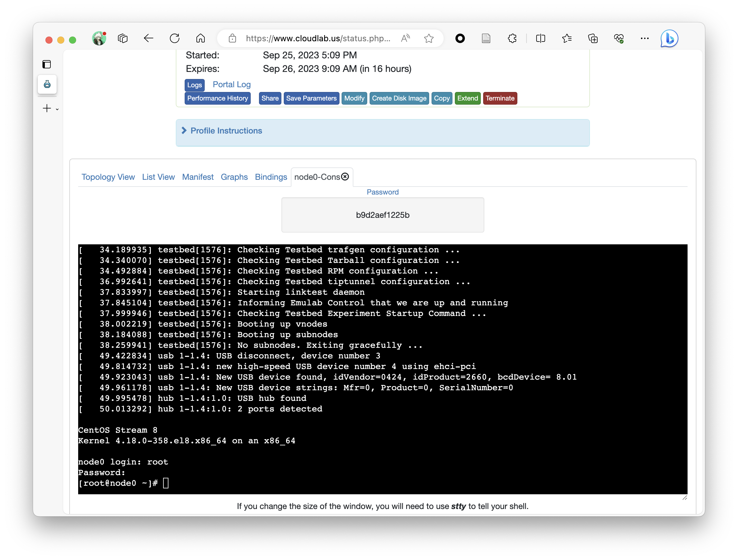Open a new tab with plus icon

coord(47,108)
